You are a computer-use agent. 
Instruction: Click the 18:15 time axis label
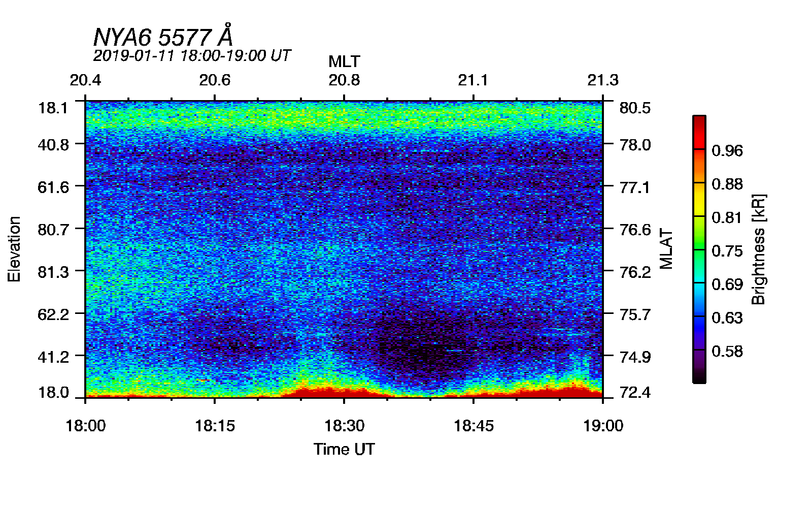point(215,425)
